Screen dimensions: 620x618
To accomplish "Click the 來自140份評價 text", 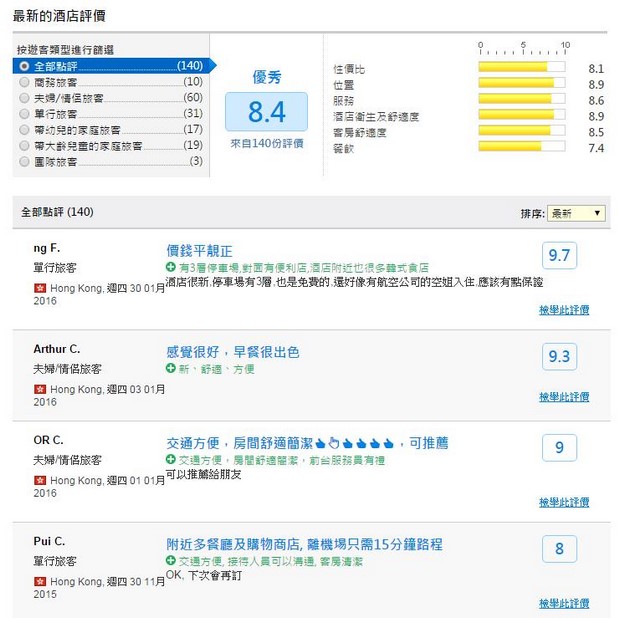I will [267, 144].
